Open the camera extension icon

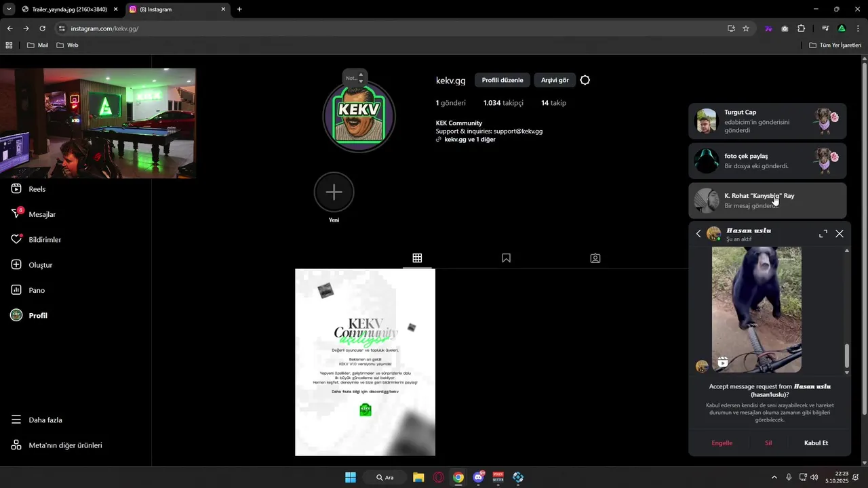785,28
